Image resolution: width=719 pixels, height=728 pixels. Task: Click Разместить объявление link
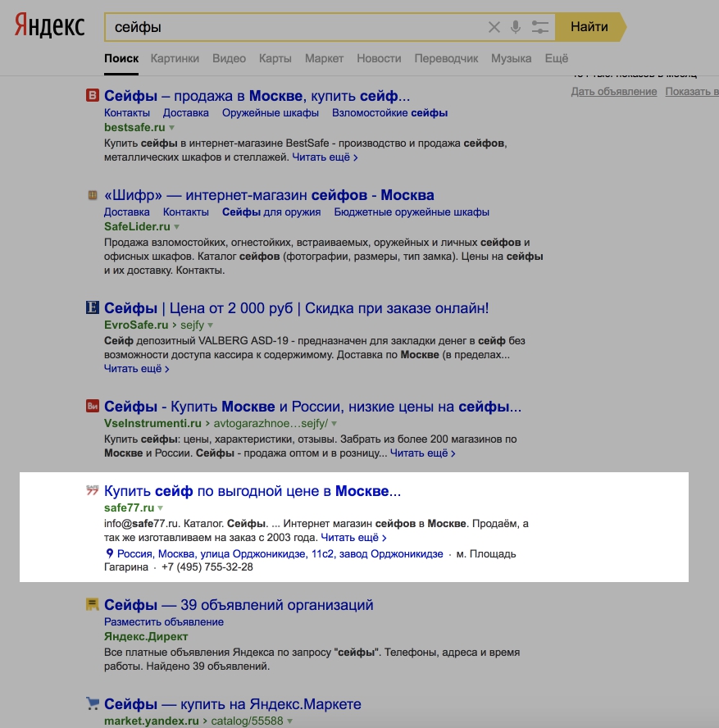coord(164,622)
